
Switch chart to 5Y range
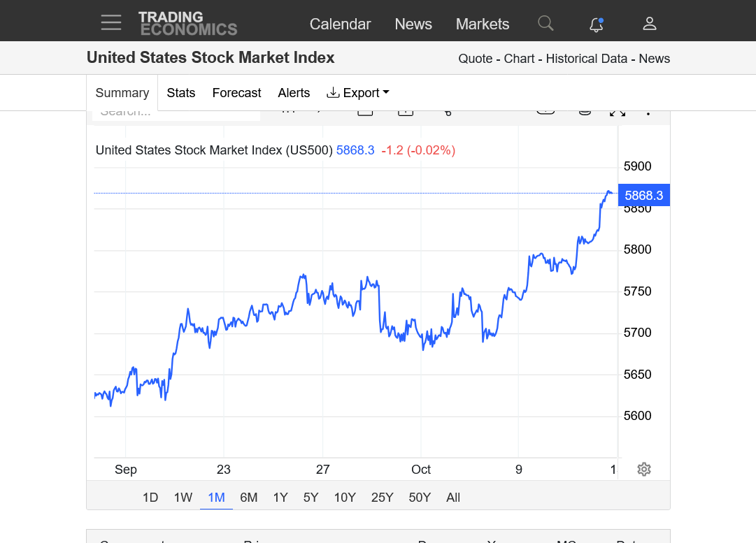point(311,498)
